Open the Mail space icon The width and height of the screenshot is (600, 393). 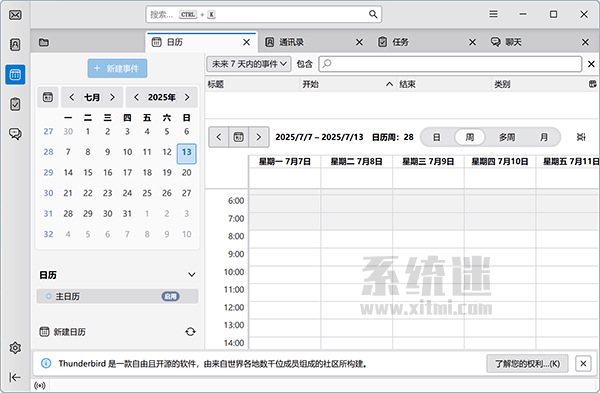(x=15, y=15)
